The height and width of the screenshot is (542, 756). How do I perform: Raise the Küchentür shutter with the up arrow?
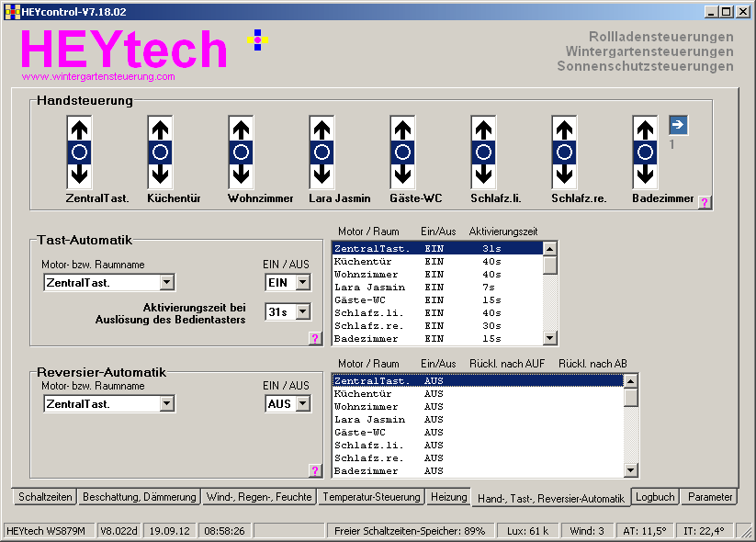pos(160,130)
